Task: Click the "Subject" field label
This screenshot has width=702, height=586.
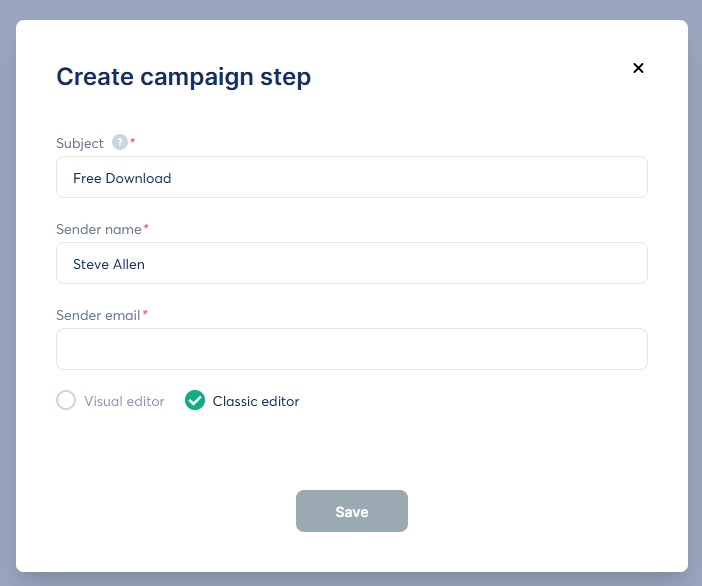Action: pyautogui.click(x=80, y=143)
